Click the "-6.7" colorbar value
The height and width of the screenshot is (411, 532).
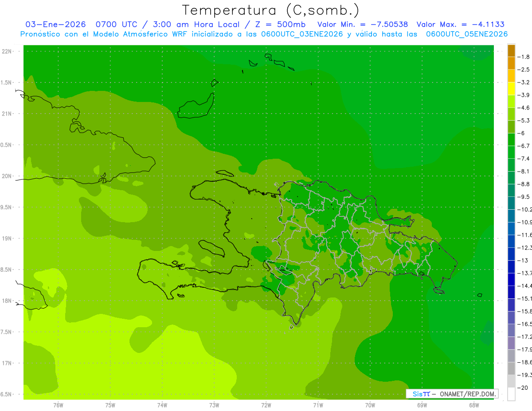coord(524,146)
